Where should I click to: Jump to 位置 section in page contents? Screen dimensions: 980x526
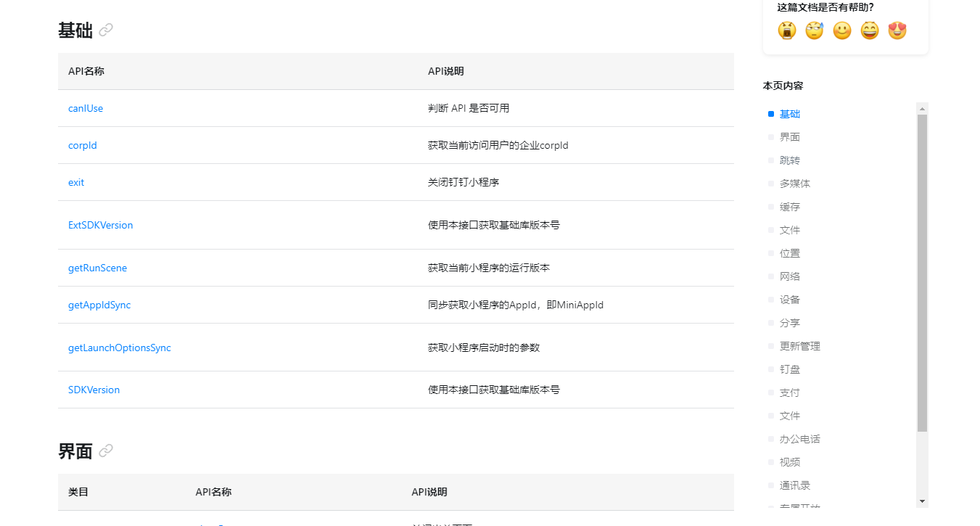(x=789, y=253)
